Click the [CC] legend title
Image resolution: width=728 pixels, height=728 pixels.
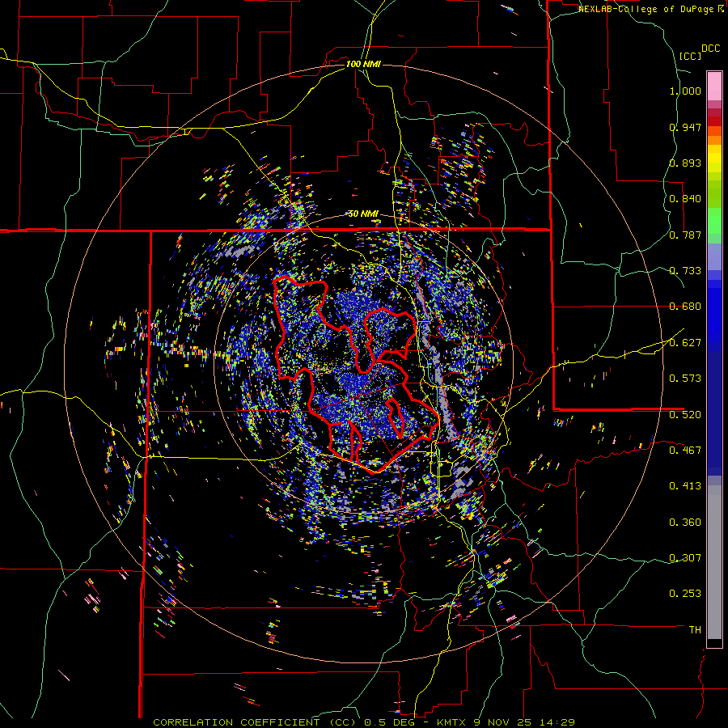click(690, 56)
